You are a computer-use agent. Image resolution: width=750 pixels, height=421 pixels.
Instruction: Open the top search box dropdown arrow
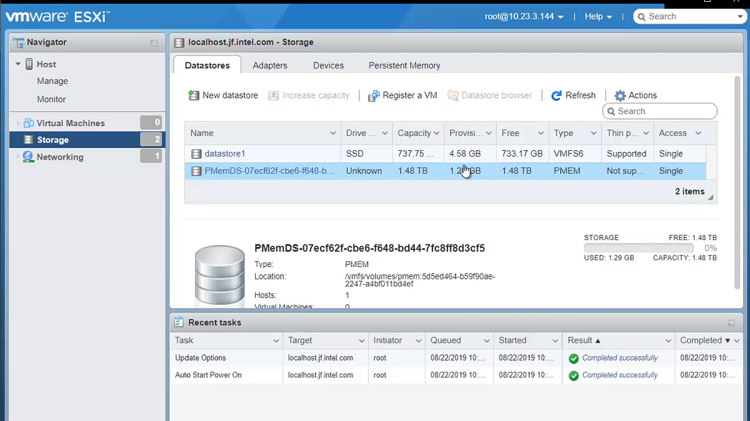tap(740, 17)
